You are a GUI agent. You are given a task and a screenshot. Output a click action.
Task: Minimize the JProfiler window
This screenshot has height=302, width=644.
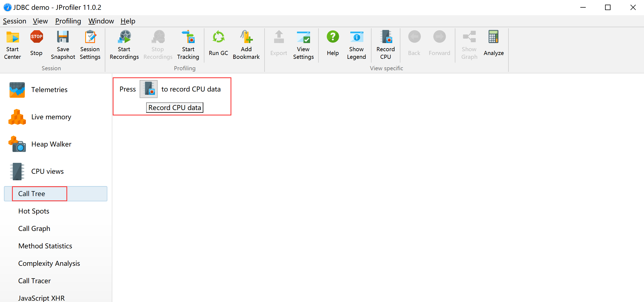click(583, 7)
